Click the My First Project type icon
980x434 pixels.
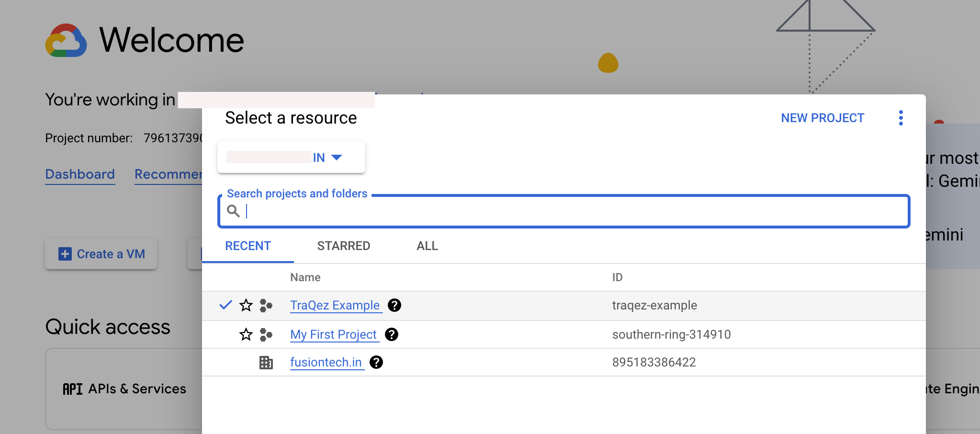(x=266, y=334)
